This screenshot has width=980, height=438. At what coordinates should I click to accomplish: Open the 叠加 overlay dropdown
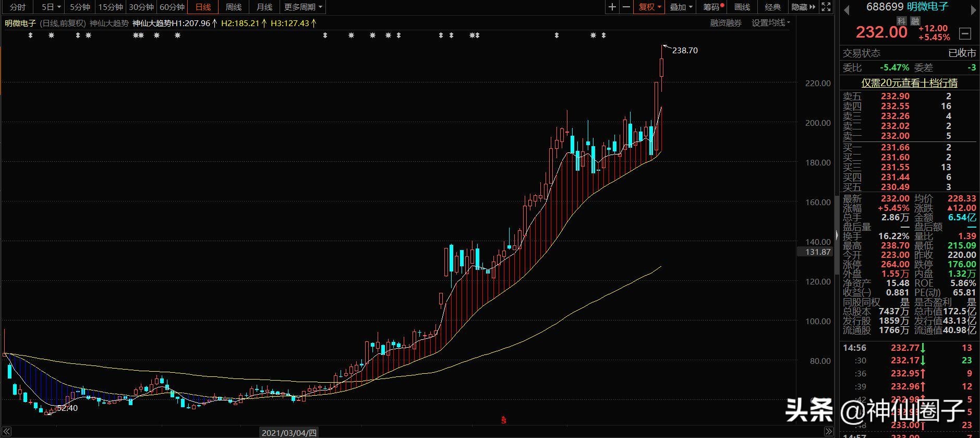(681, 7)
